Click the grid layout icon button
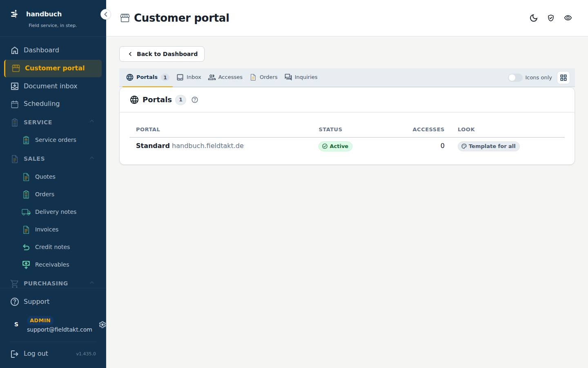The image size is (588, 368). click(563, 78)
